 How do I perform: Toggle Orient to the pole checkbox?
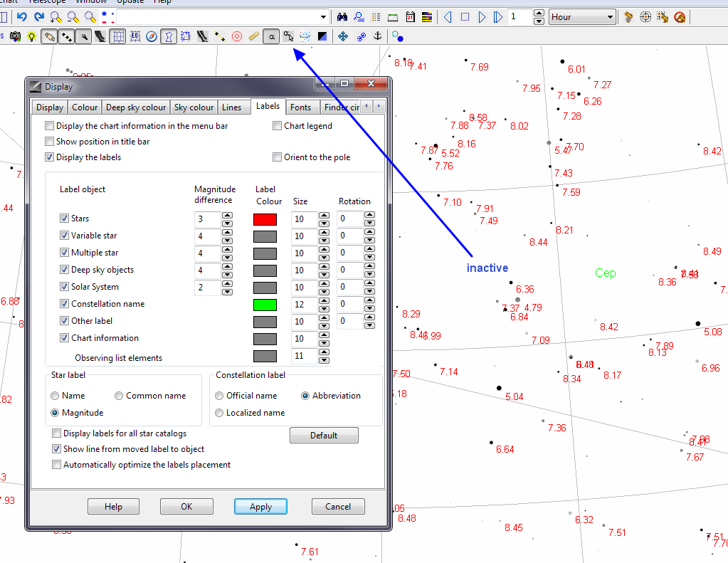coord(277,157)
